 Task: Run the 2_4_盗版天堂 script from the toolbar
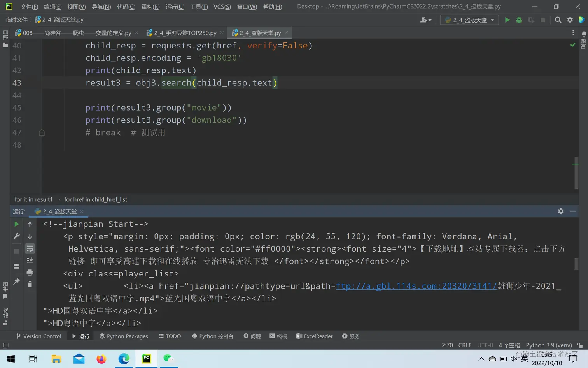tap(507, 20)
